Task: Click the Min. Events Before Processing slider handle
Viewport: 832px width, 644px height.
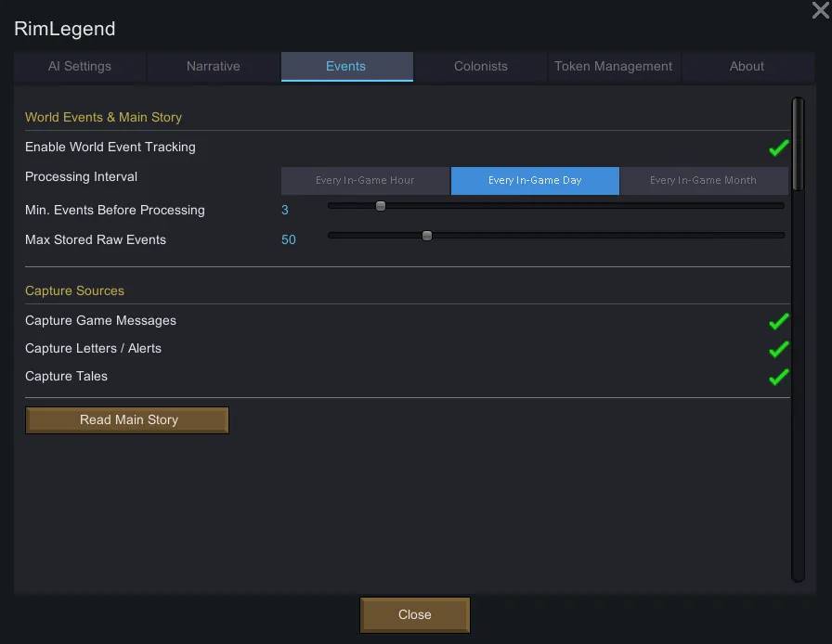Action: point(381,206)
